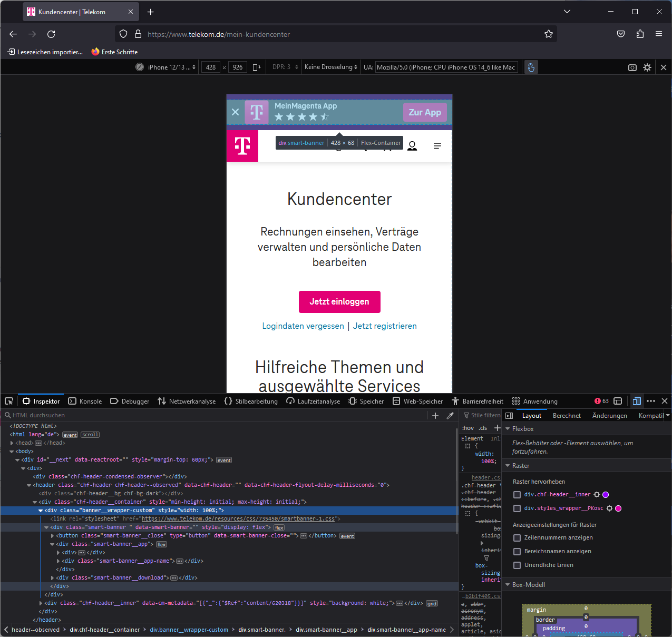Open the DevTools meatball menu

click(x=651, y=401)
